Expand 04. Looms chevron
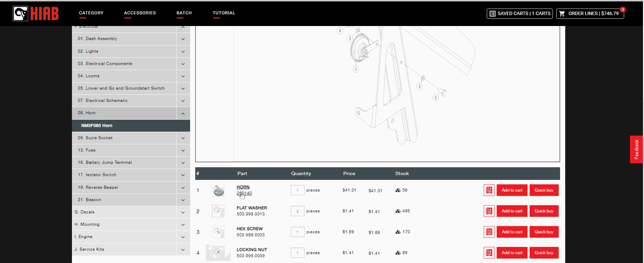 (x=183, y=76)
